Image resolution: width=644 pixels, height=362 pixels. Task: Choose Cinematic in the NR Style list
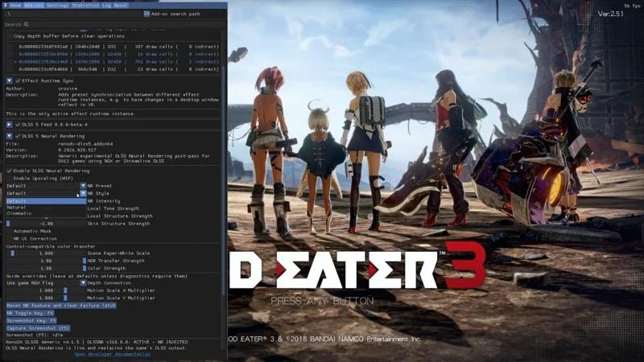tap(46, 213)
